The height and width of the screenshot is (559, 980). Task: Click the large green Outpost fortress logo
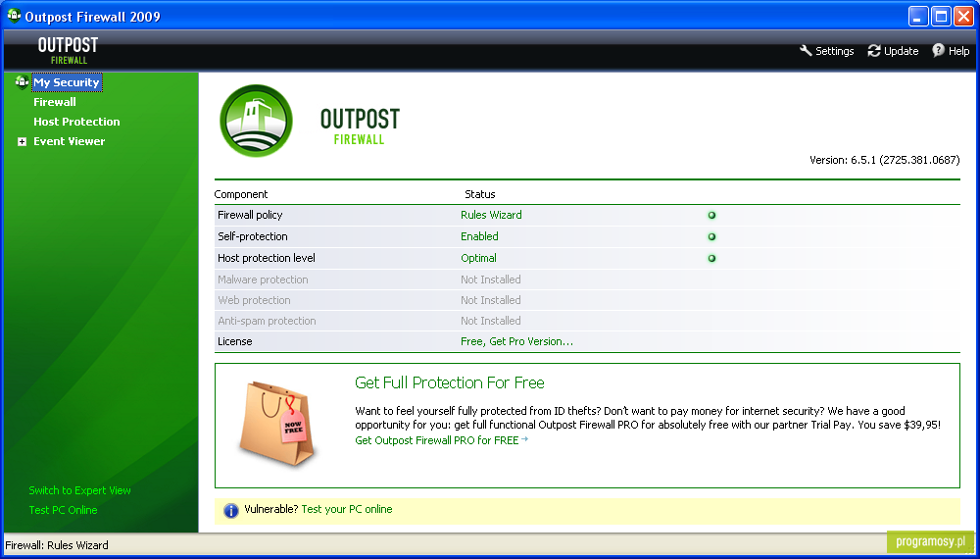point(256,121)
